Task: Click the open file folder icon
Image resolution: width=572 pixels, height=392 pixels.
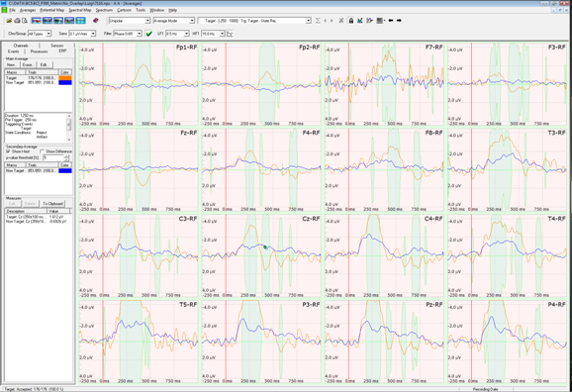Action: 9,21
